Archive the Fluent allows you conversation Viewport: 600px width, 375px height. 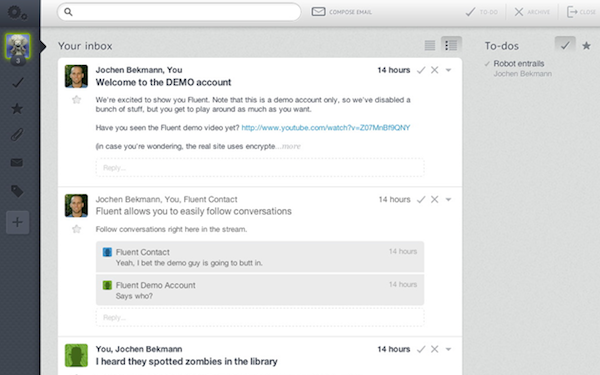pos(434,199)
